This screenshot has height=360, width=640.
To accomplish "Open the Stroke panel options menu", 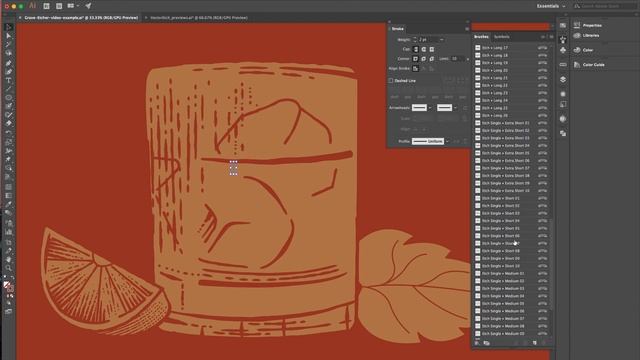I will click(467, 29).
